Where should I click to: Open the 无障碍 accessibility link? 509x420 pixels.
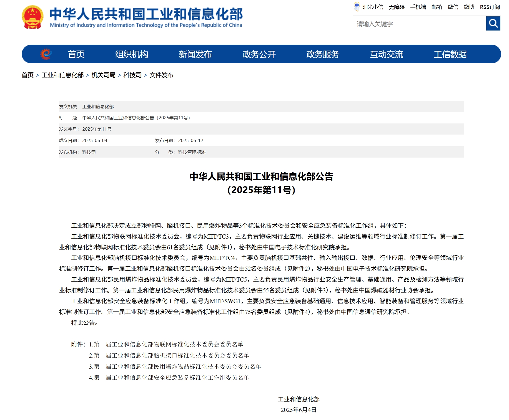pos(397,7)
